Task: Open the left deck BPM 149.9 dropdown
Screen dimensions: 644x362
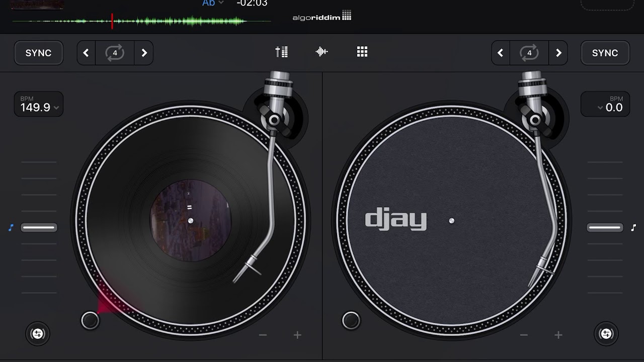Action: tap(39, 104)
